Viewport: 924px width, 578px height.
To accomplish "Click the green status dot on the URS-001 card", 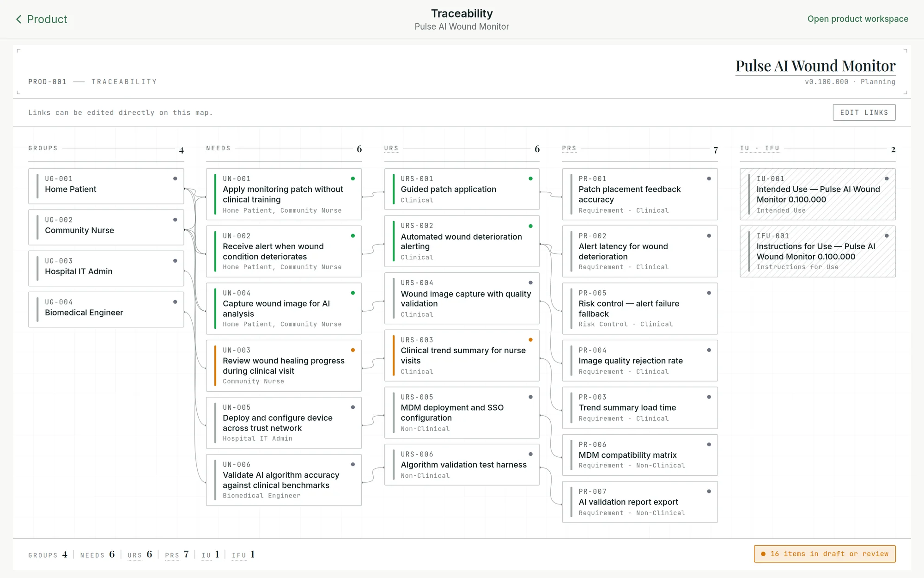I will [531, 178].
